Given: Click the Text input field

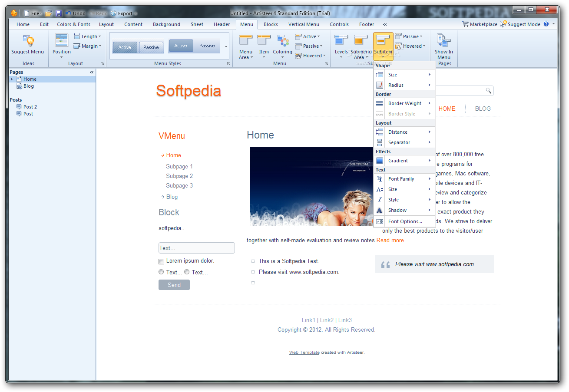Looking at the screenshot, I should pyautogui.click(x=197, y=248).
